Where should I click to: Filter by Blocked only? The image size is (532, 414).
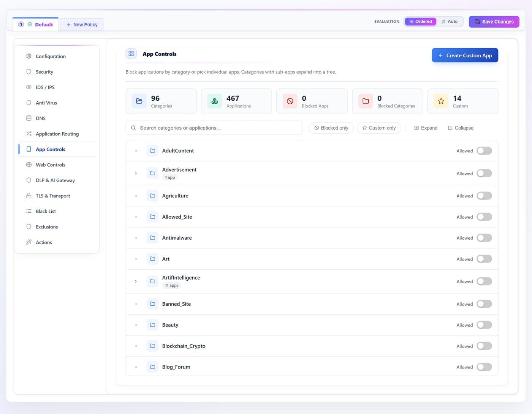[331, 128]
